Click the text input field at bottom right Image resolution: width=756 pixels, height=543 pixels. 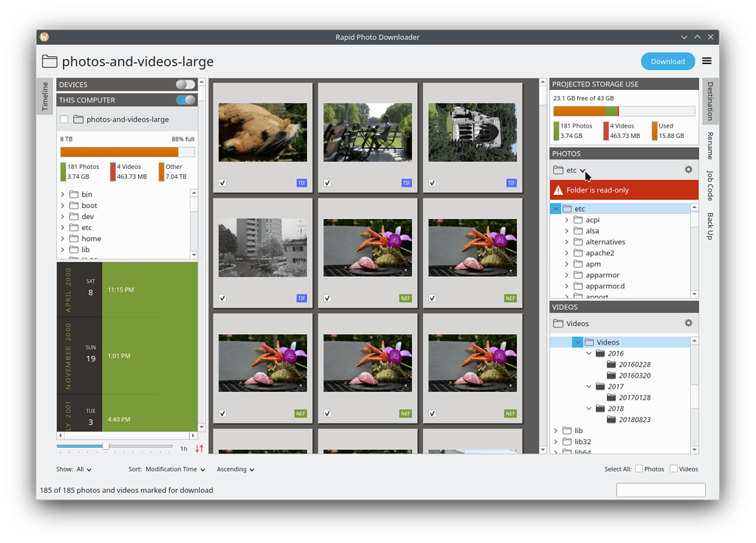click(660, 489)
